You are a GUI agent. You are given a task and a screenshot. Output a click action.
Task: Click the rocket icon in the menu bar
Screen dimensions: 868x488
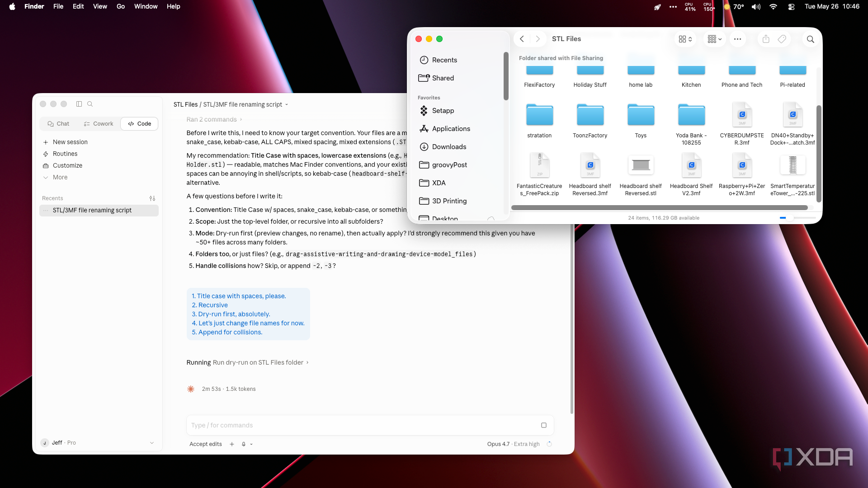657,7
